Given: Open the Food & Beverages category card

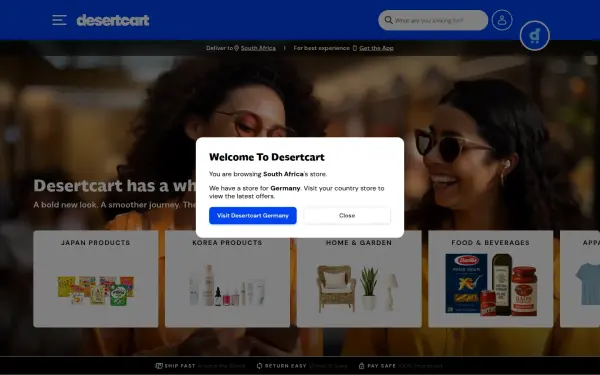Looking at the screenshot, I should tap(491, 279).
